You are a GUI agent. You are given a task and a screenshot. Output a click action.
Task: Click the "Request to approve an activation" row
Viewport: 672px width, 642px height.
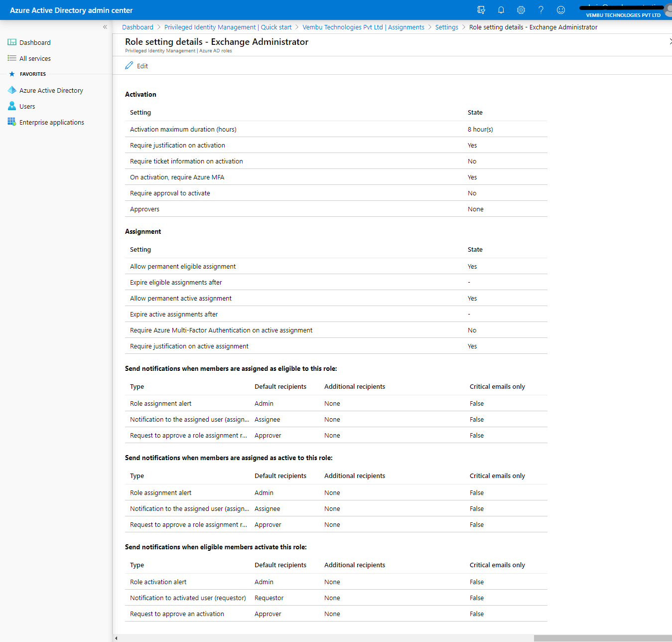tap(336, 614)
